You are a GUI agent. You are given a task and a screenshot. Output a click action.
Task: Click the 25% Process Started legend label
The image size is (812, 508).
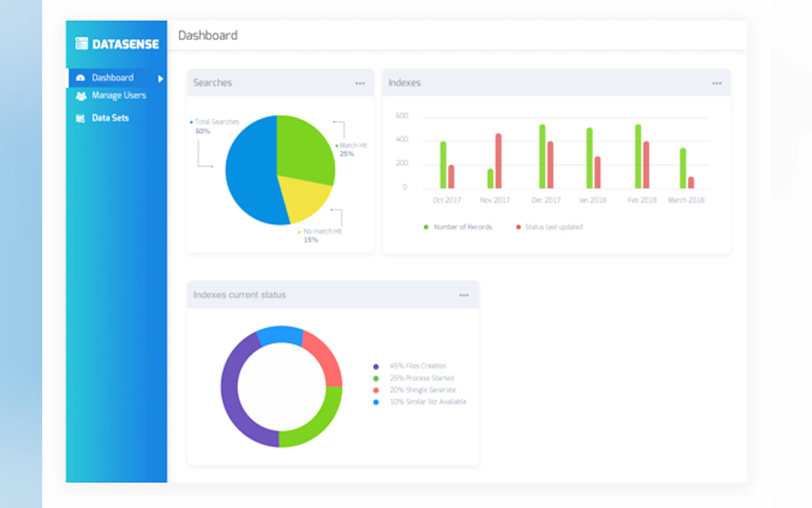point(422,378)
